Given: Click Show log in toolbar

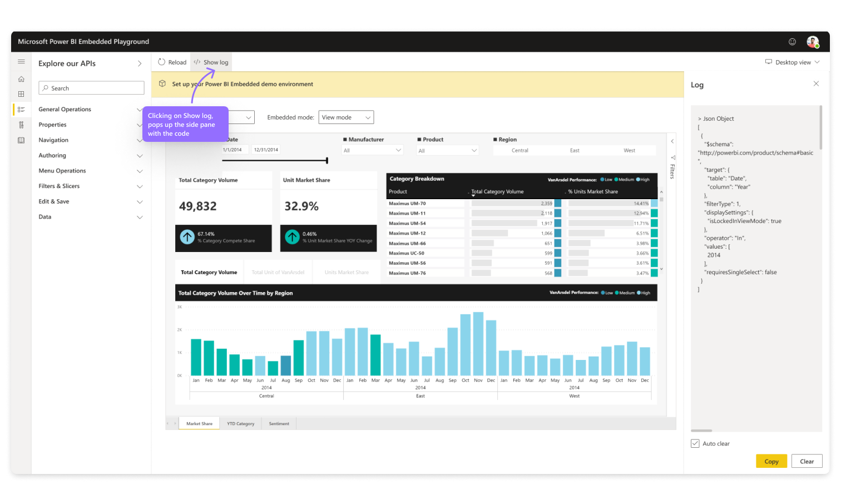Looking at the screenshot, I should (x=211, y=62).
